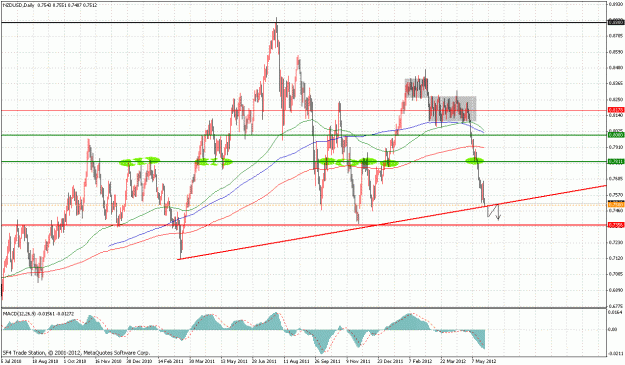Click the 0.6775 price axis label
Viewport: 625px width, 365px height.
coord(615,306)
